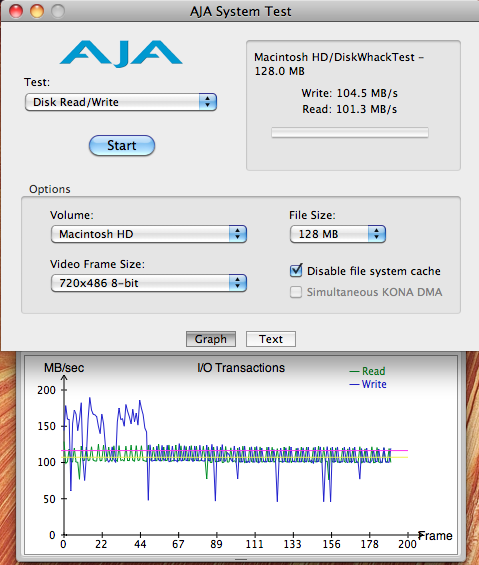Click the 156 tick label on the Frame axis
The image size is (479, 565).
pyautogui.click(x=331, y=544)
